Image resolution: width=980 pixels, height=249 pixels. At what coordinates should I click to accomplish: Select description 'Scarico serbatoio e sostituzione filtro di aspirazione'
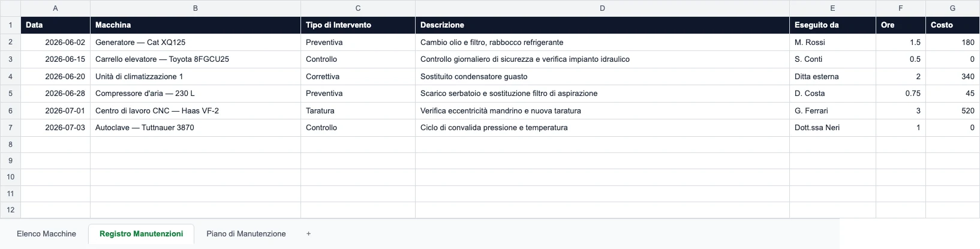pyautogui.click(x=603, y=94)
